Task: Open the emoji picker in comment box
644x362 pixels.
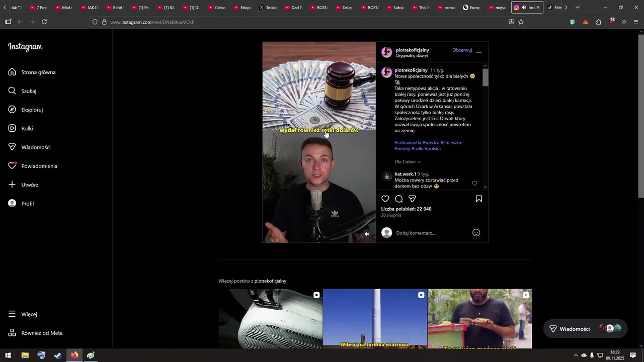Action: [x=476, y=233]
